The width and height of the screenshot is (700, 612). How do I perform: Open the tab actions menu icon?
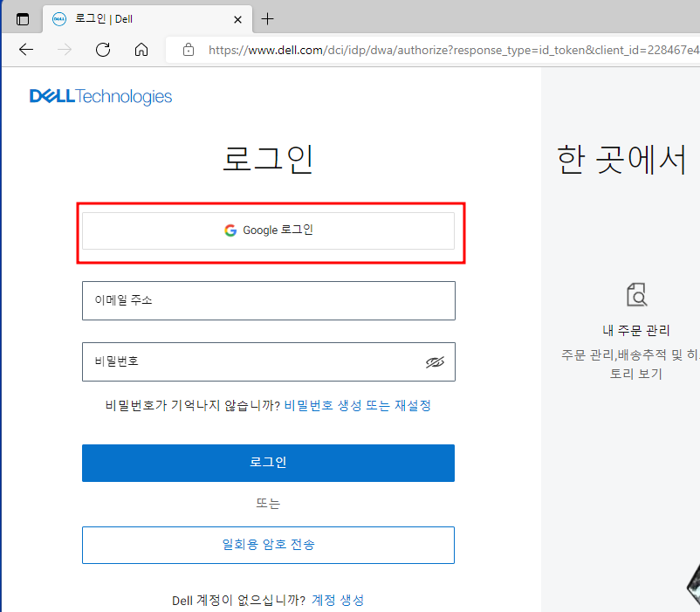pos(23,19)
